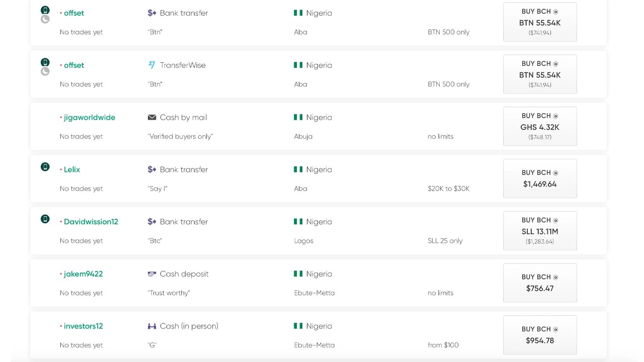Buy BCH at SLL 13.11M
The image size is (644, 362).
point(540,231)
